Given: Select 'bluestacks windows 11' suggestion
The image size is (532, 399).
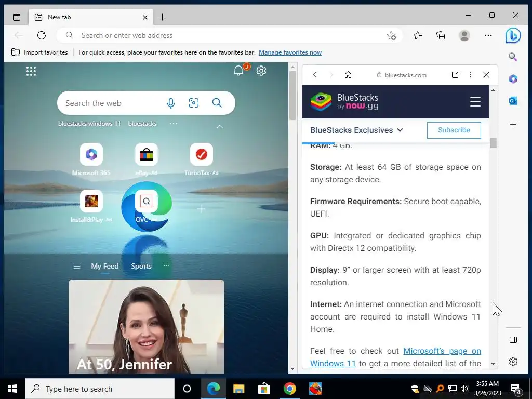Looking at the screenshot, I should pos(89,124).
